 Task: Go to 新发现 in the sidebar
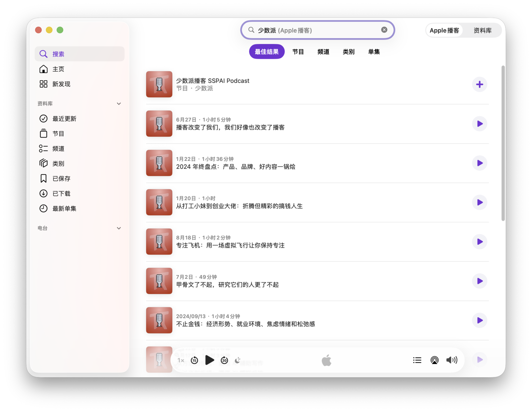pos(62,84)
